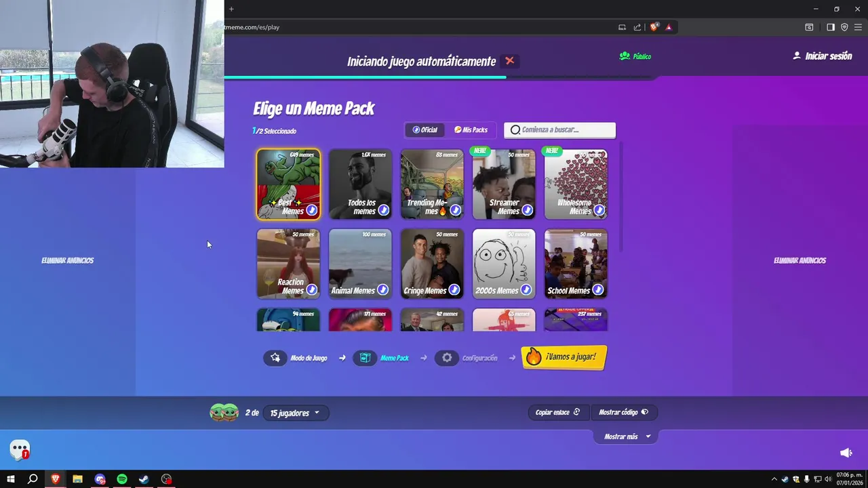The image size is (868, 488).
Task: Choose the Reaction Memes pack
Action: pyautogui.click(x=288, y=264)
